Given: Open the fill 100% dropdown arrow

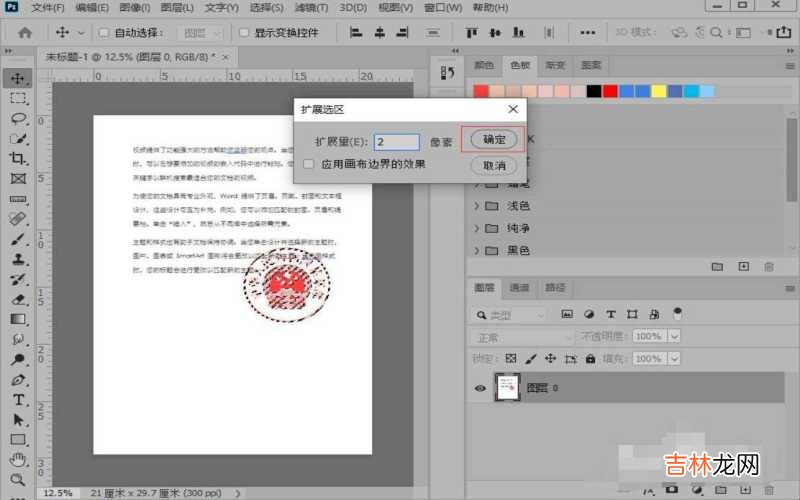Looking at the screenshot, I should point(674,359).
